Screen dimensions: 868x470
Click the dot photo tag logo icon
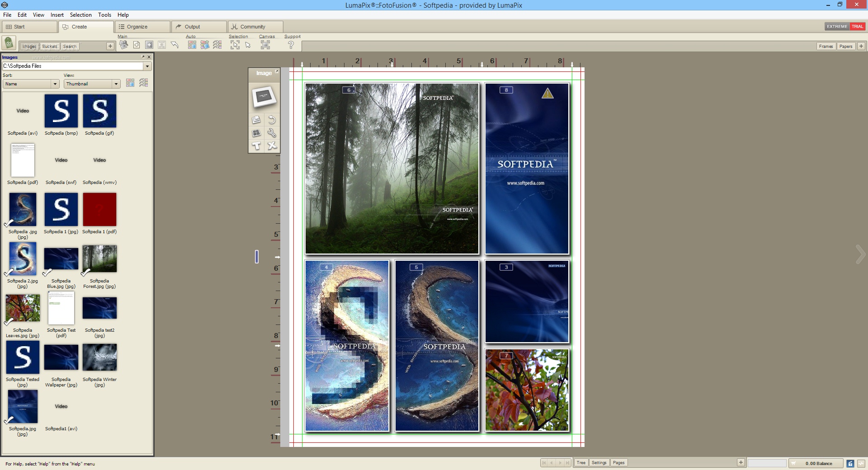click(9, 44)
